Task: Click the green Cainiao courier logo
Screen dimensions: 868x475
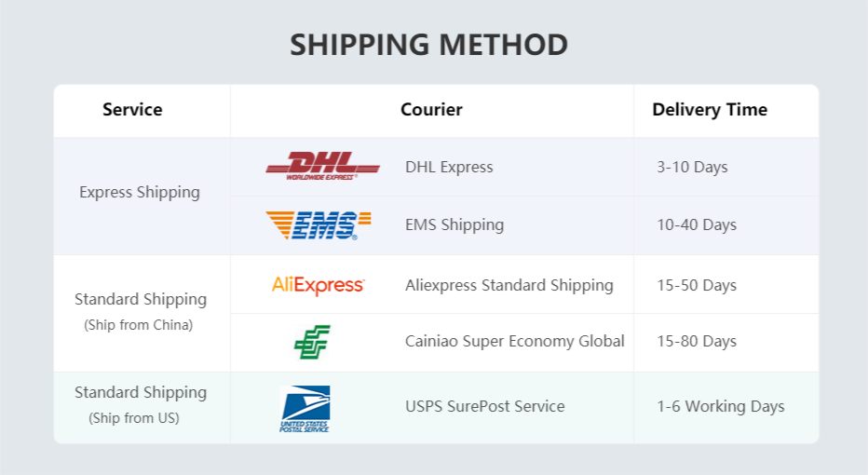Action: click(x=312, y=342)
